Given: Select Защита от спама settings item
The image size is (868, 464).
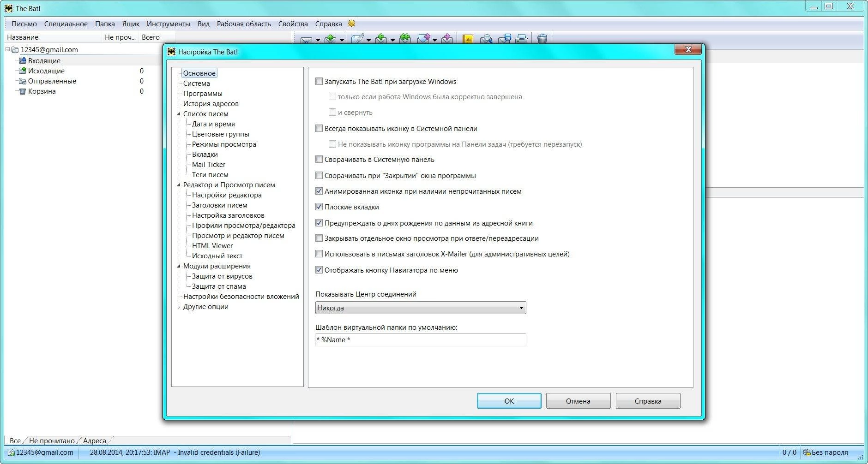Looking at the screenshot, I should tap(219, 286).
